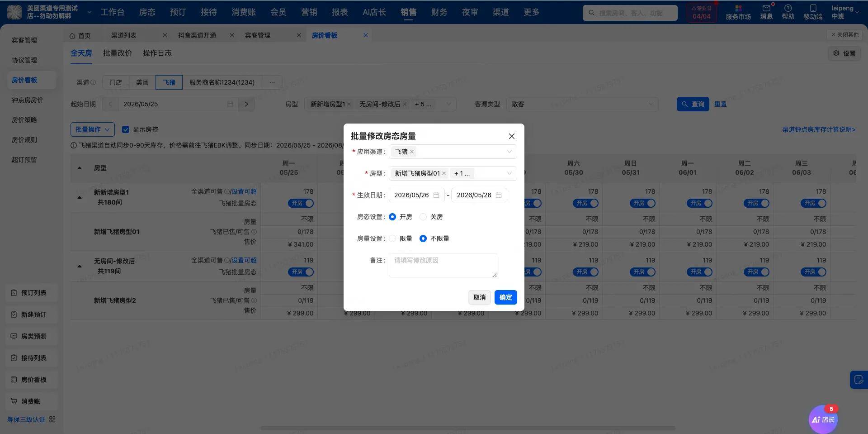Toggle 新新增房型1 开房 switch for 05/25
The width and height of the screenshot is (868, 434).
[301, 203]
